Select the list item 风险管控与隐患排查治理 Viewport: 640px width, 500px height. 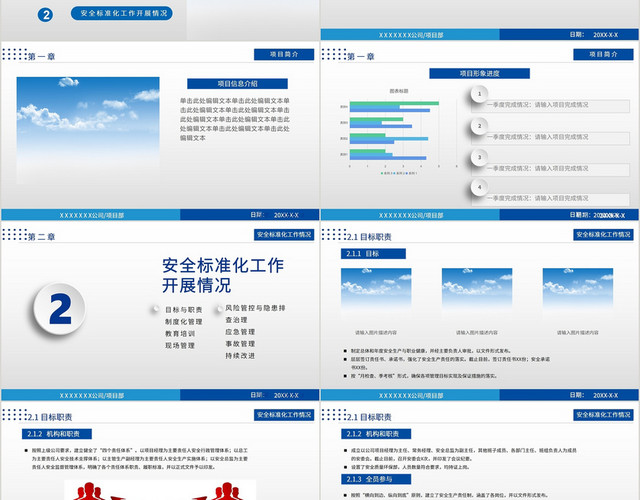(x=255, y=314)
